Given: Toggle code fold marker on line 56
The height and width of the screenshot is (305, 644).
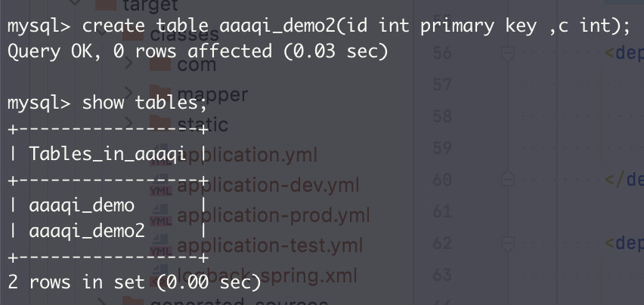Looking at the screenshot, I should [x=508, y=54].
